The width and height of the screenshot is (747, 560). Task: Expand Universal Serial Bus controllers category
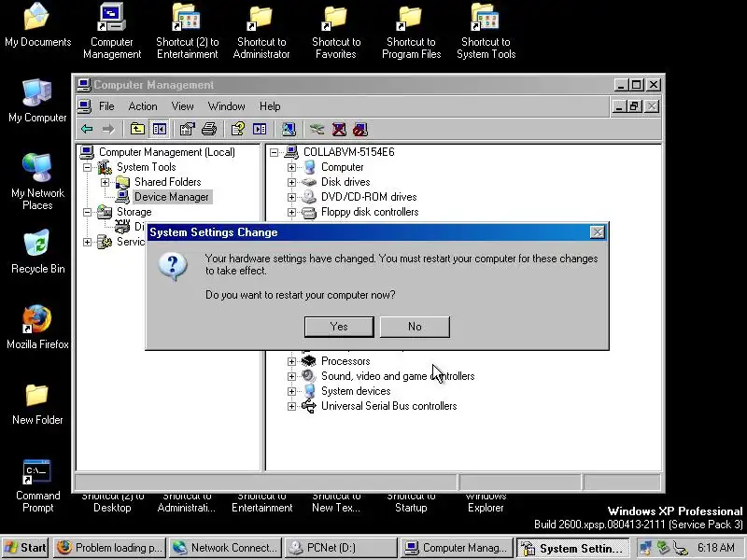291,406
